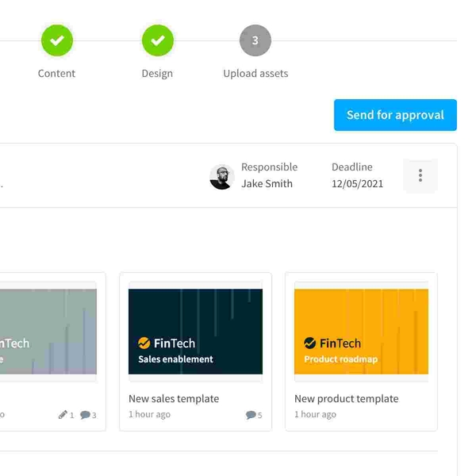Open the partially visible grey FinTech thumbnail
The image size is (476, 476).
tap(48, 332)
